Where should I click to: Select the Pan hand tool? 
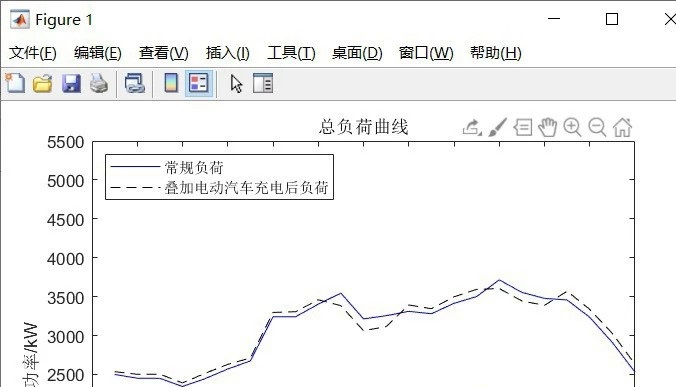click(x=548, y=127)
